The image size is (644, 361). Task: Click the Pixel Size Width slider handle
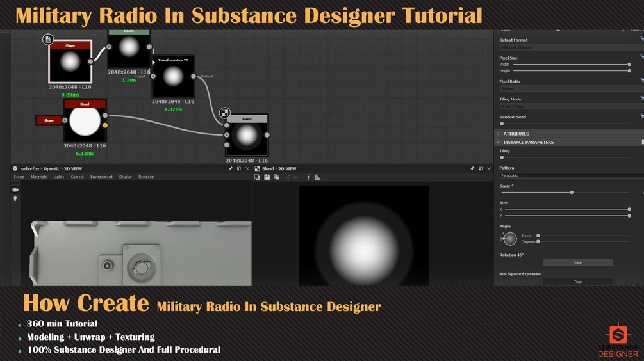(629, 65)
